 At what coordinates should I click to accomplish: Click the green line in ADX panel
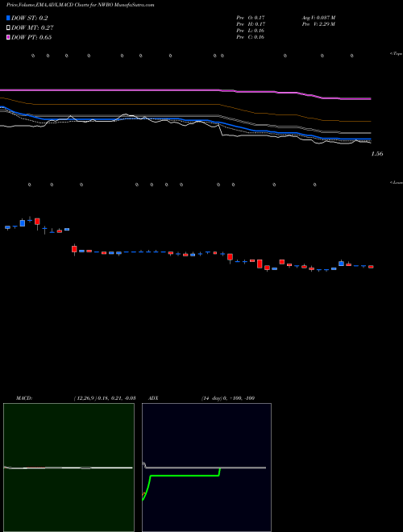pyautogui.click(x=185, y=476)
